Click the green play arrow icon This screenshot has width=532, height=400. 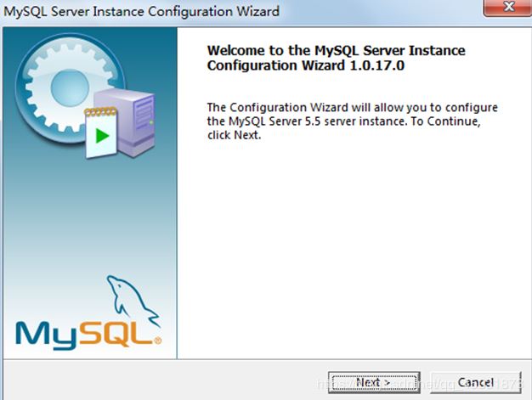tap(103, 136)
